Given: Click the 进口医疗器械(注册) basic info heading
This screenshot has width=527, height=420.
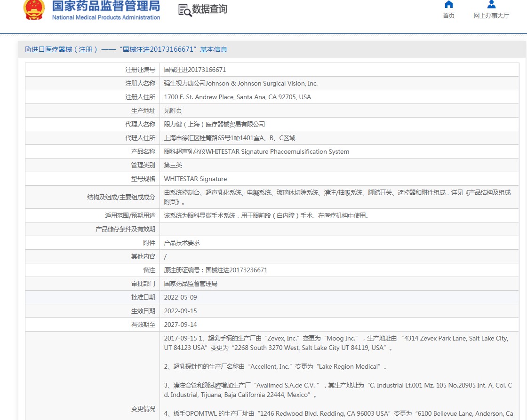Looking at the screenshot, I should pos(129,49).
